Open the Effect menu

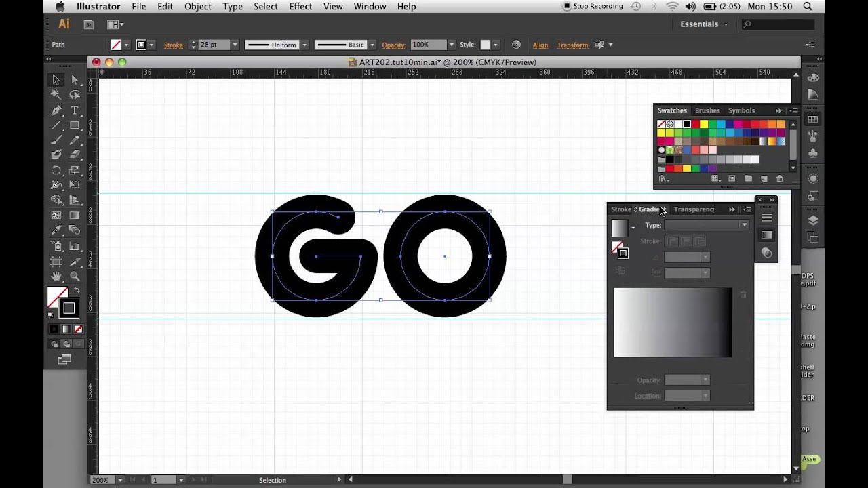point(300,6)
